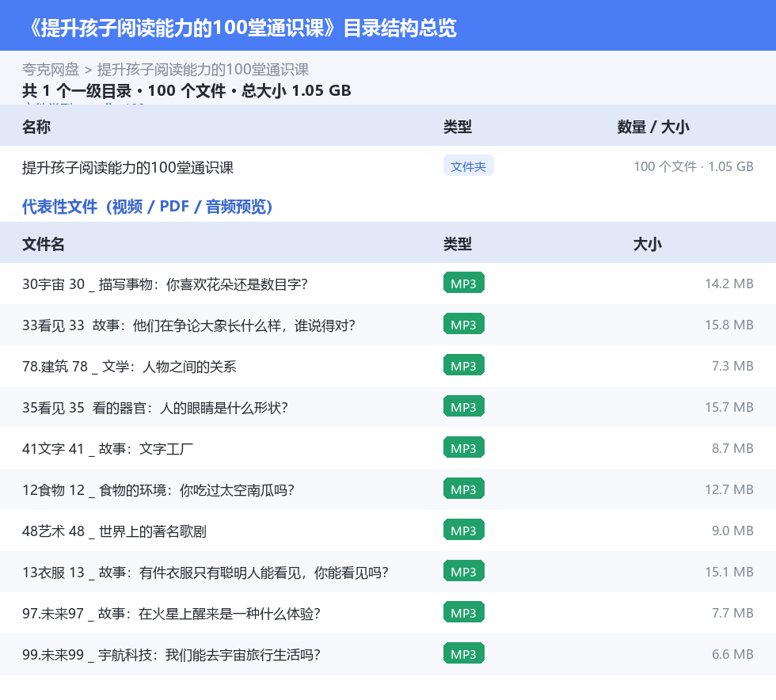Click the 9.0 MB size value
This screenshot has height=700, width=776.
click(x=732, y=531)
